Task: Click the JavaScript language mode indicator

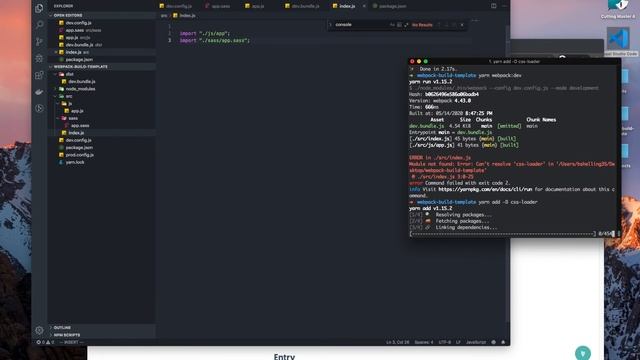Action: pos(476,342)
